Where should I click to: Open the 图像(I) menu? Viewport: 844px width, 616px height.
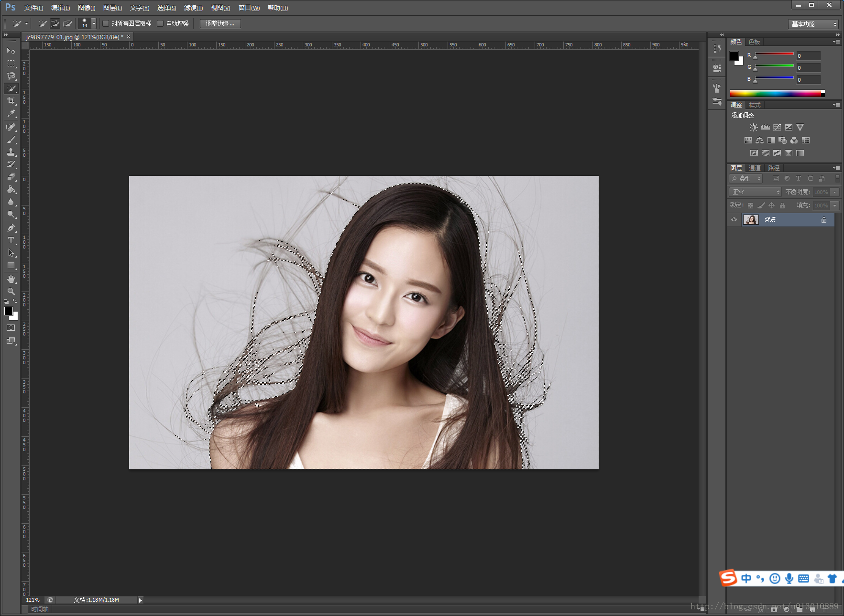(86, 8)
